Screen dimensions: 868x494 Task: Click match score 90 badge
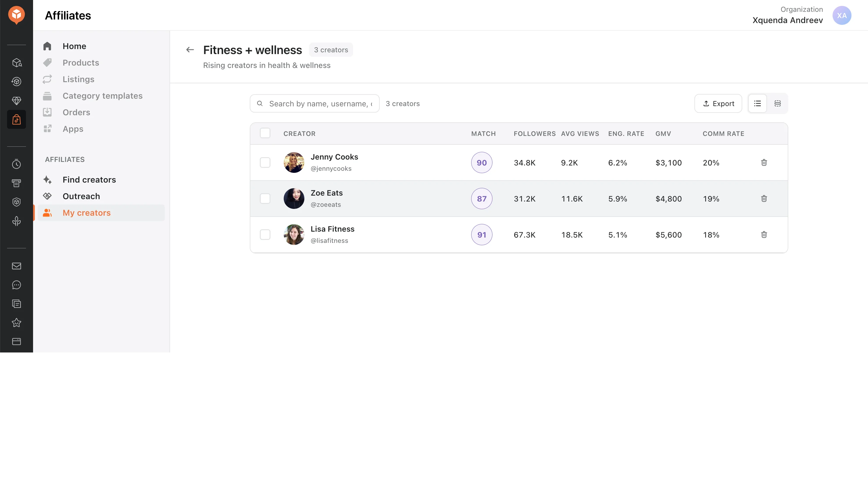coord(482,162)
